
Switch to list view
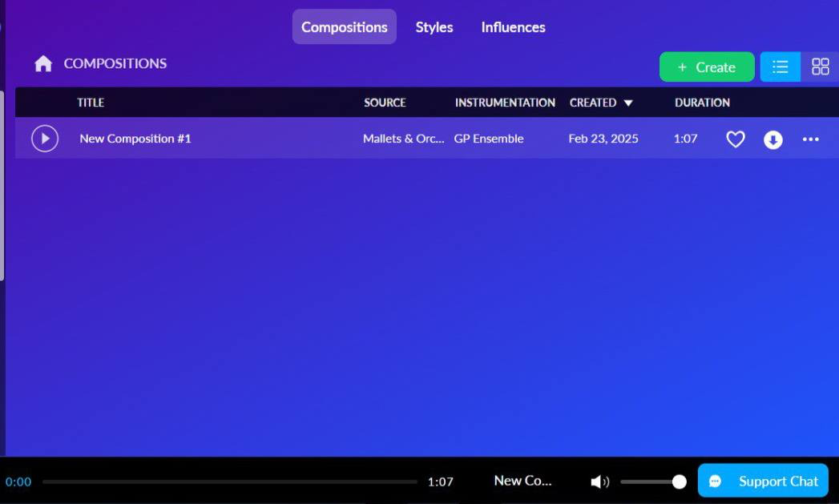[x=781, y=67]
